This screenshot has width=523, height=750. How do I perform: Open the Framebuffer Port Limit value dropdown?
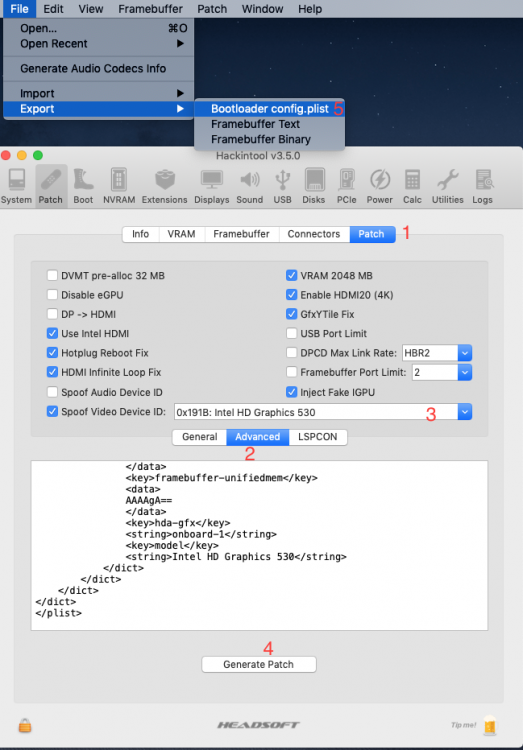(x=465, y=372)
